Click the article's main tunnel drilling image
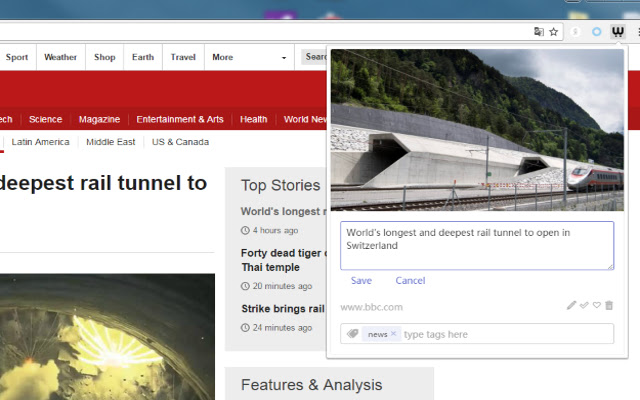This screenshot has height=400, width=640. click(x=107, y=337)
